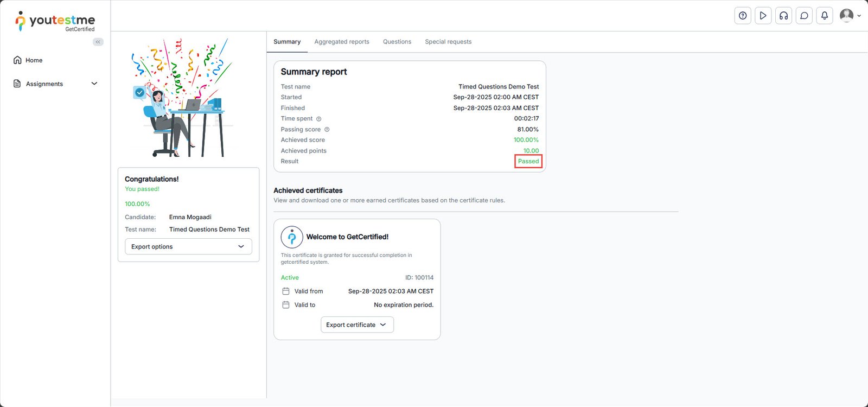Click the Passed result label
Viewport: 868px width, 407px height.
pos(528,161)
